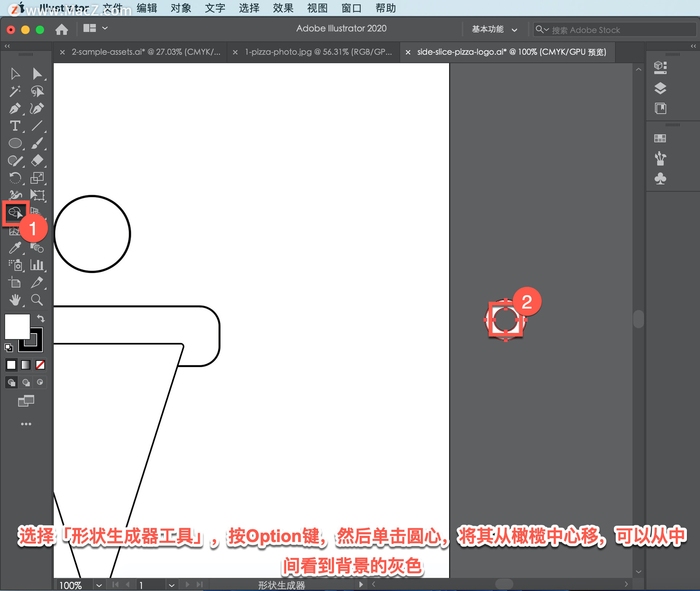Select the Pen tool
700x591 pixels.
pyautogui.click(x=15, y=109)
